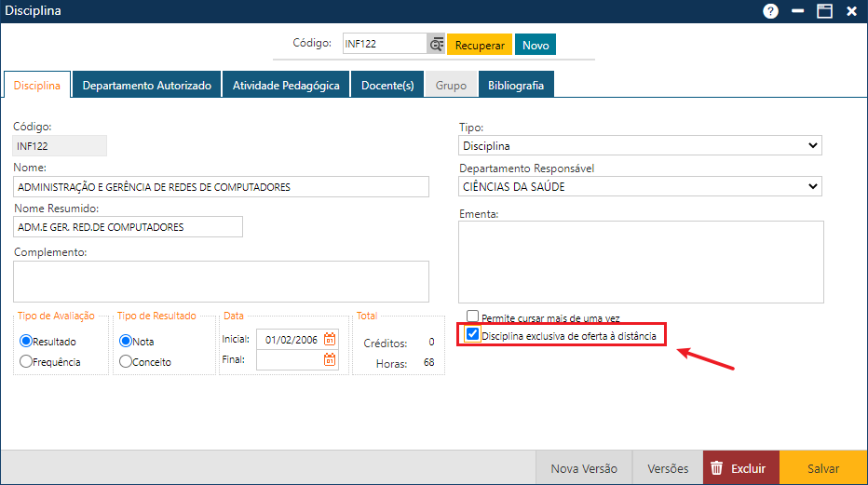Click the Salvar button

(x=822, y=468)
